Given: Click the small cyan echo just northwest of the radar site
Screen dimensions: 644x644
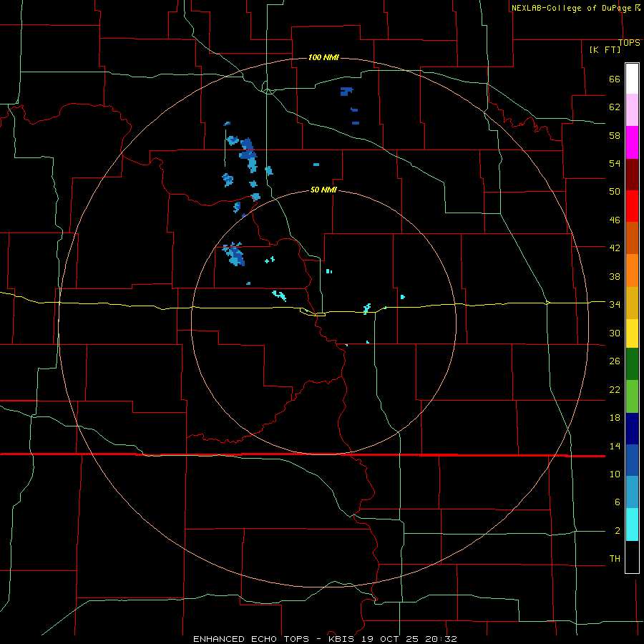Looking at the screenshot, I should tap(279, 296).
